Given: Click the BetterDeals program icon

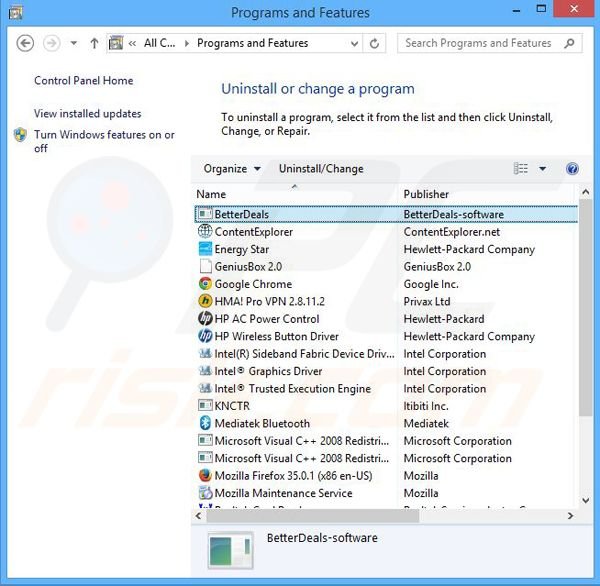Looking at the screenshot, I should tap(205, 214).
